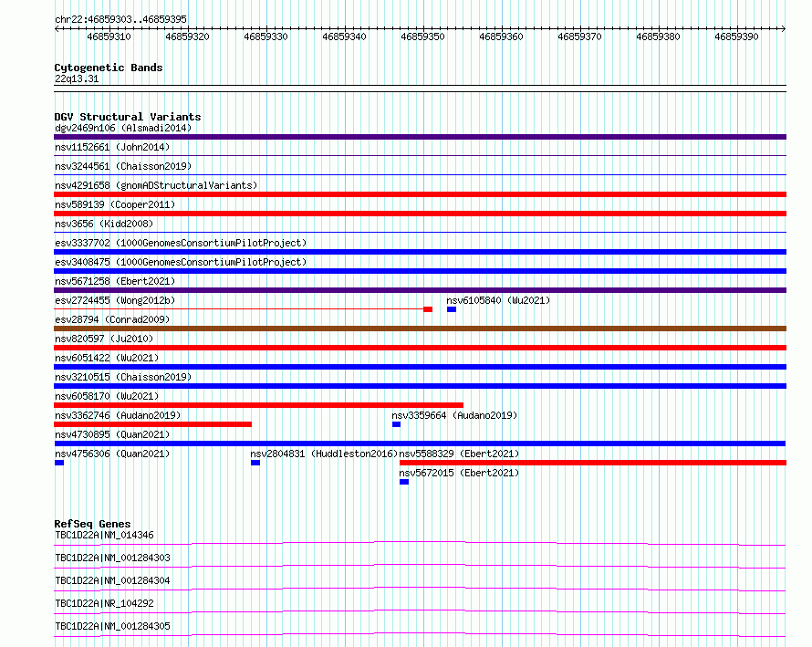This screenshot has width=812, height=647.
Task: Open the nsv589139 (Cooper2011) variant
Action: 115,204
